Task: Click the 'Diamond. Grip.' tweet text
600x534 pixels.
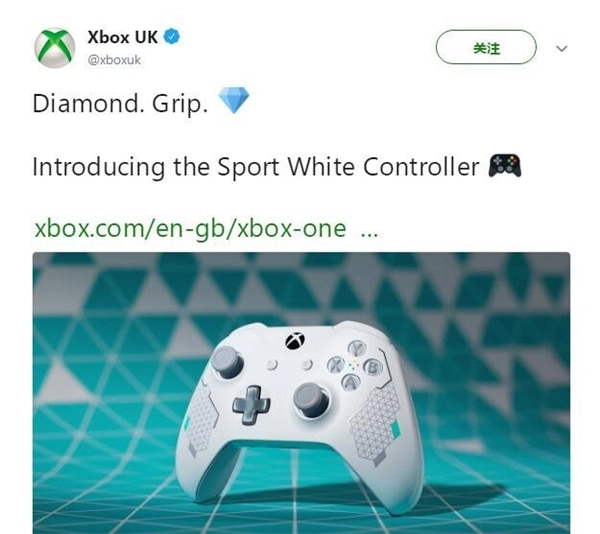Action: point(120,103)
